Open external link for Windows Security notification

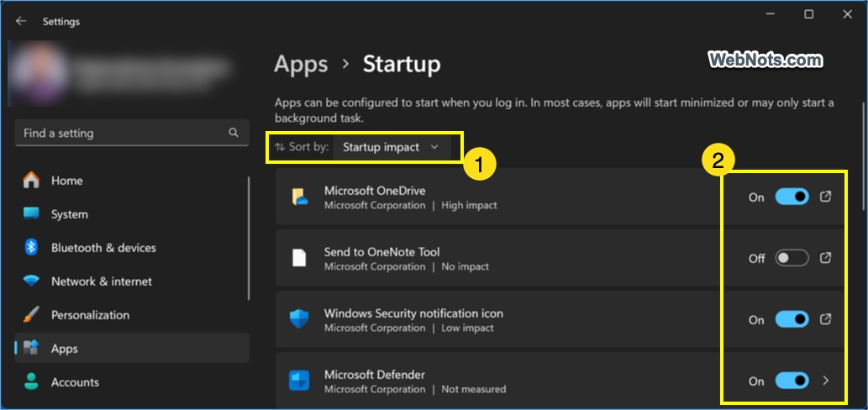tap(825, 319)
